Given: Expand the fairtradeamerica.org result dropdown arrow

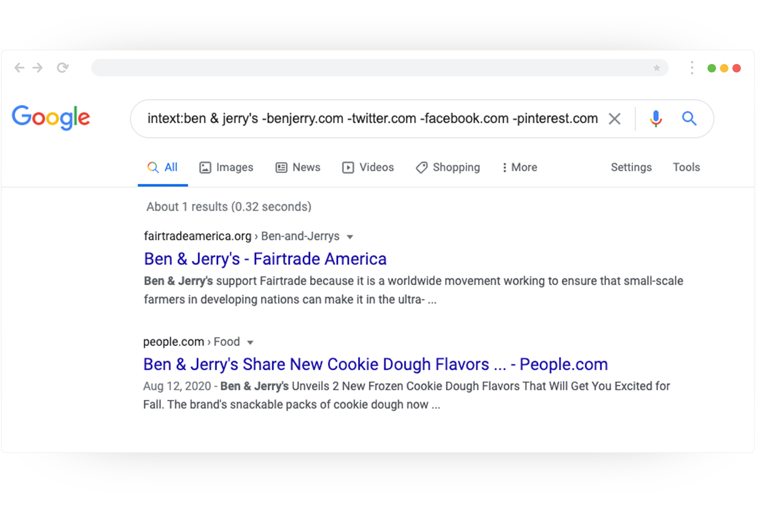Looking at the screenshot, I should tap(350, 237).
